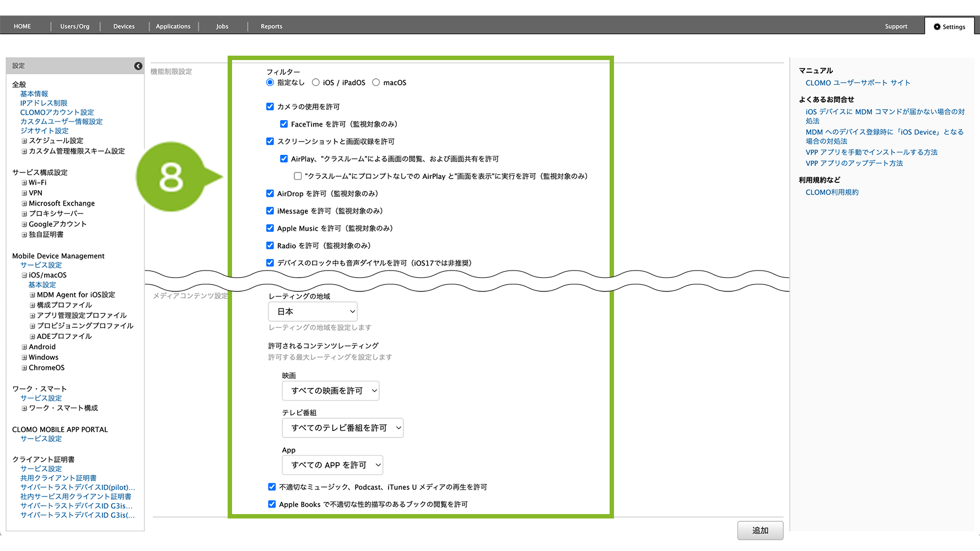
Task: Uncheck カメラの使用を許可 checkbox
Action: pyautogui.click(x=270, y=107)
